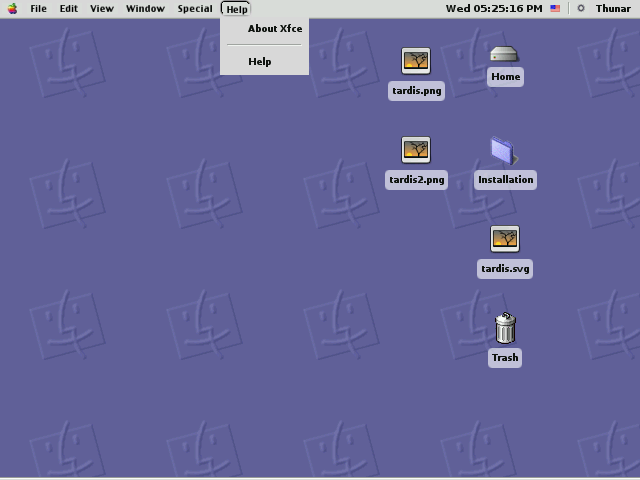
Task: Open the Edit menu
Action: point(69,9)
